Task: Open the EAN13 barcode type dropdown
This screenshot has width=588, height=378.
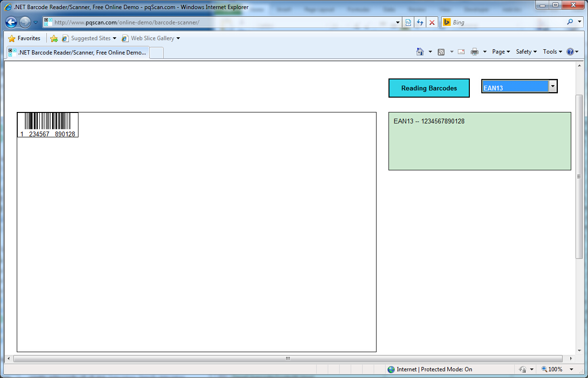Action: tap(520, 86)
